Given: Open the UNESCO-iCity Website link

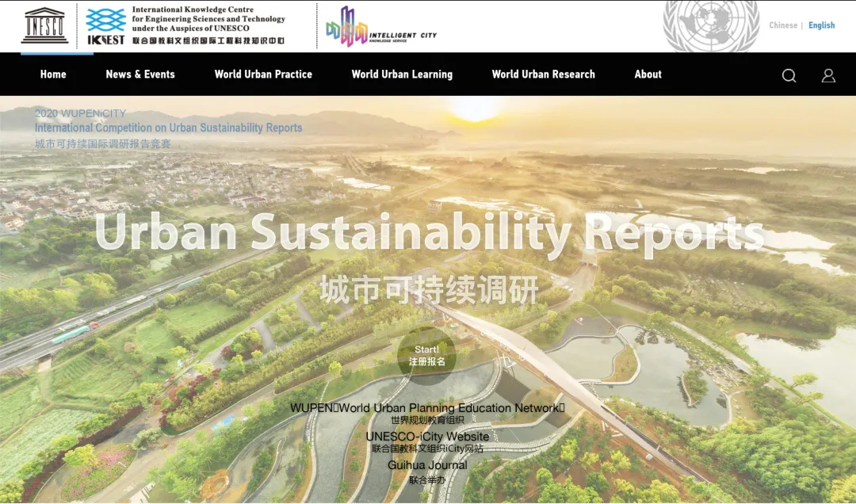Looking at the screenshot, I should [x=427, y=437].
